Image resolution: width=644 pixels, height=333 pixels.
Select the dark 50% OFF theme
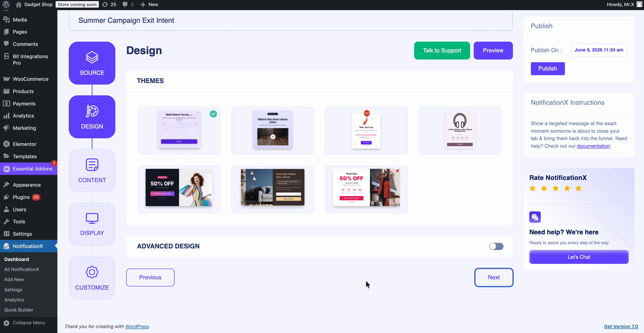click(179, 189)
